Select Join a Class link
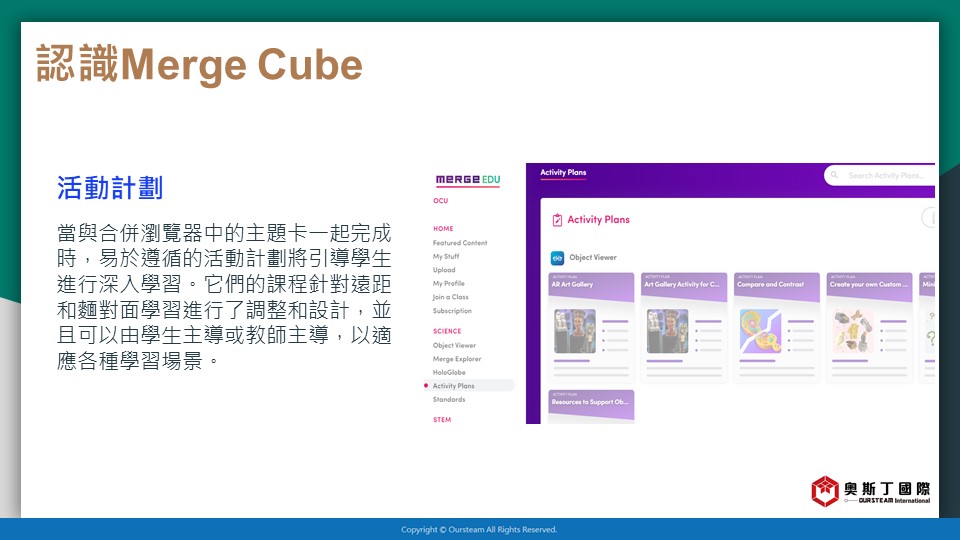Image resolution: width=960 pixels, height=540 pixels. [x=451, y=297]
